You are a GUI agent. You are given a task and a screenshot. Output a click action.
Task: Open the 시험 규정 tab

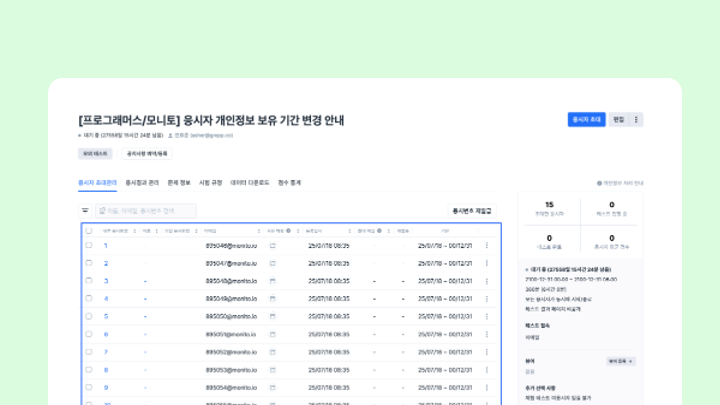pyautogui.click(x=210, y=183)
